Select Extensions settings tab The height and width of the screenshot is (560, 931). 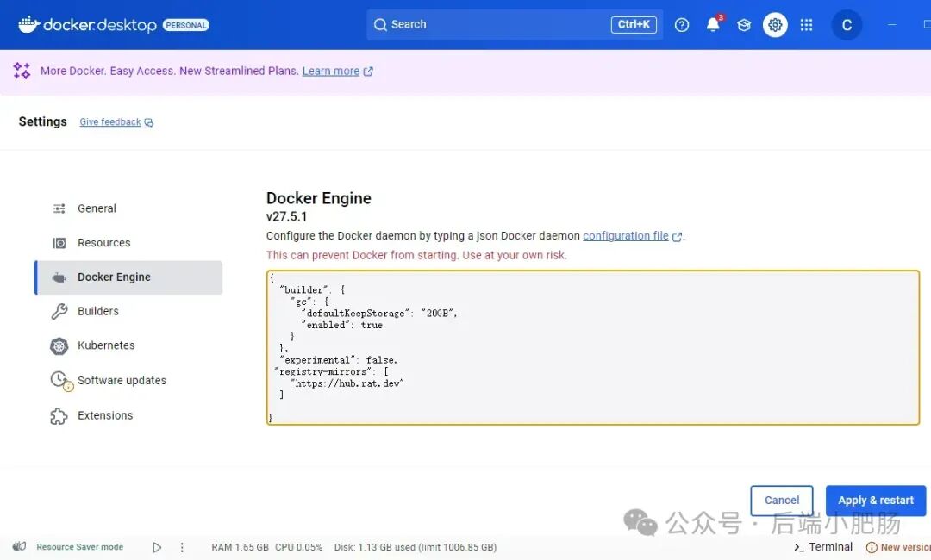point(128,415)
